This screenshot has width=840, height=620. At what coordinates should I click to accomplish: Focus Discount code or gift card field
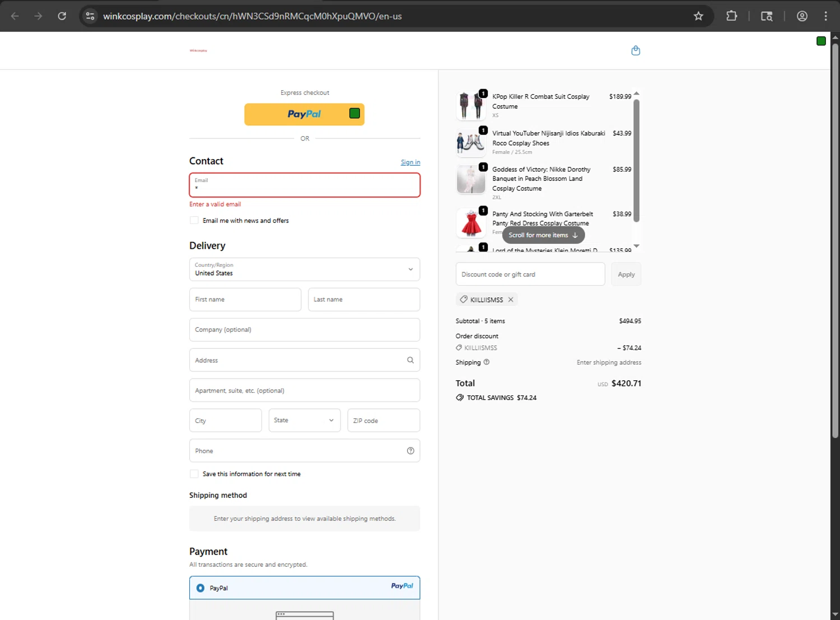coord(530,274)
